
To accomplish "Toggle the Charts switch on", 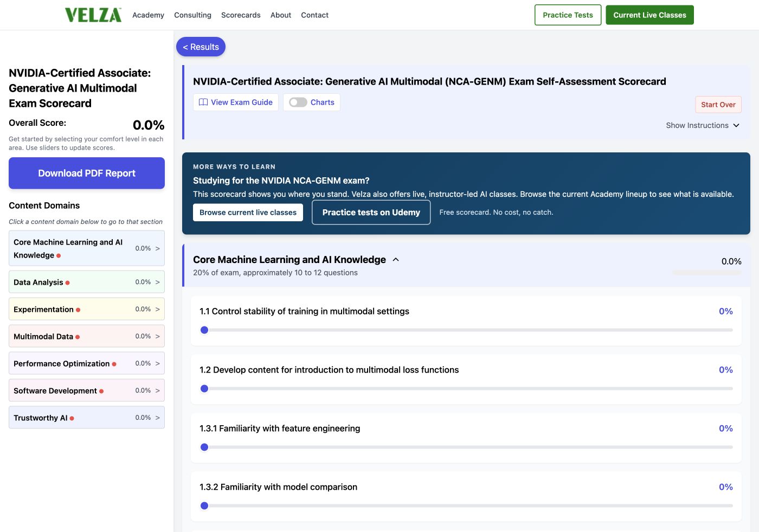I will coord(298,102).
